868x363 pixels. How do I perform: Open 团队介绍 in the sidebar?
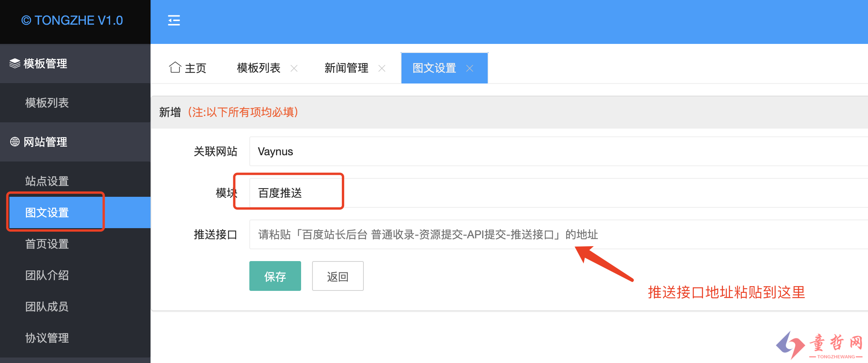click(x=75, y=275)
